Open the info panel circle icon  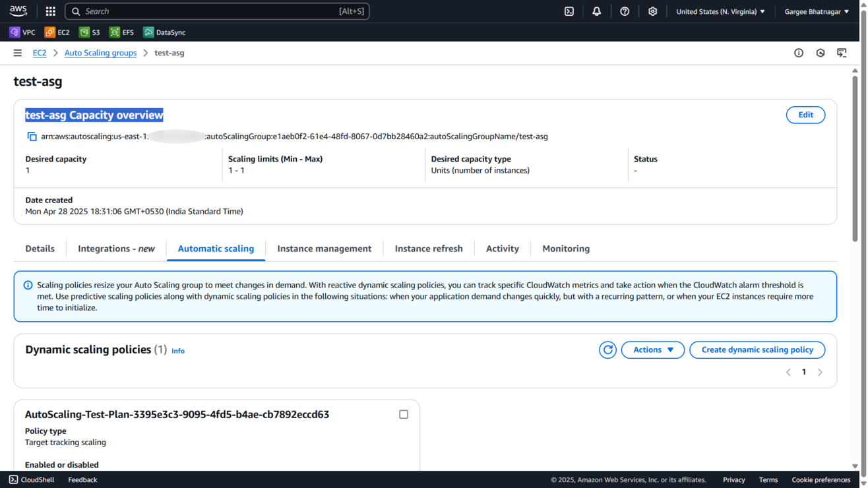[799, 53]
